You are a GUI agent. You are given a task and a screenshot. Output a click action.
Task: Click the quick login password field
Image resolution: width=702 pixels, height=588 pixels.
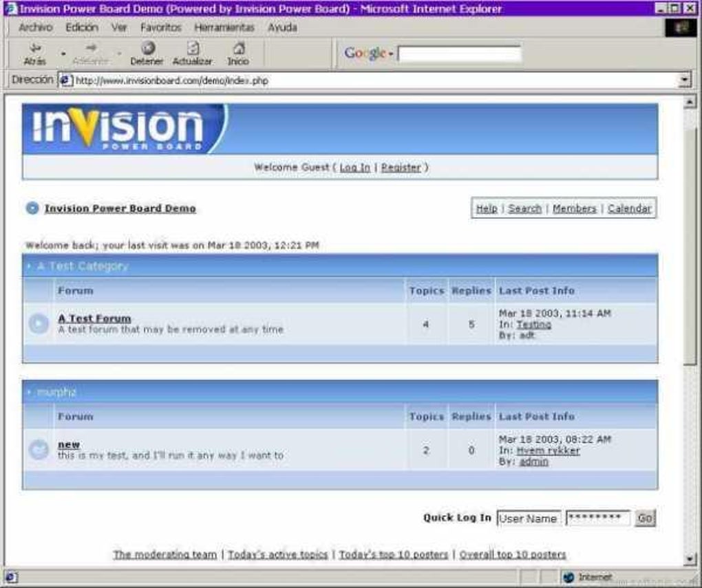(597, 518)
